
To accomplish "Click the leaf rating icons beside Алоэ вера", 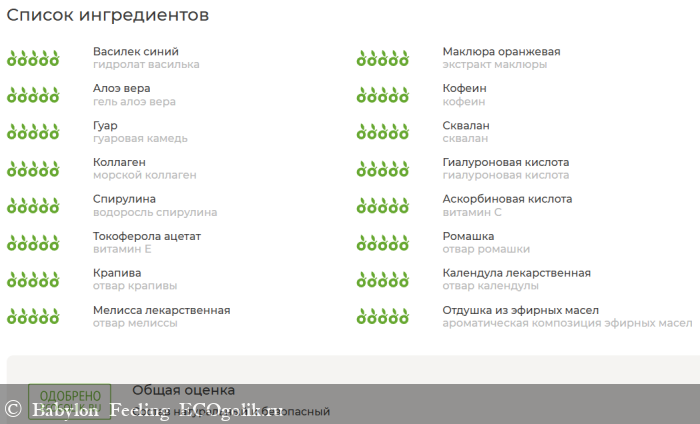I will [33, 95].
